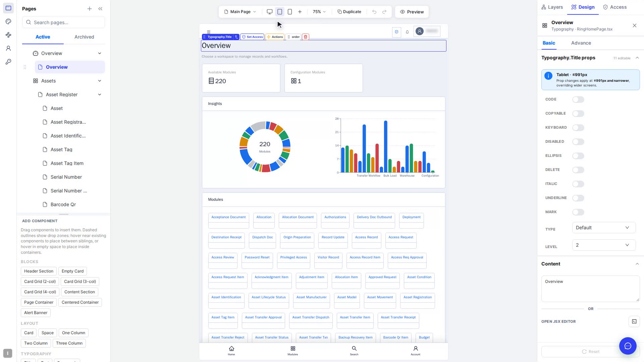Image resolution: width=644 pixels, height=362 pixels.
Task: Add a custom viewport breakpoint
Action: coord(300,12)
